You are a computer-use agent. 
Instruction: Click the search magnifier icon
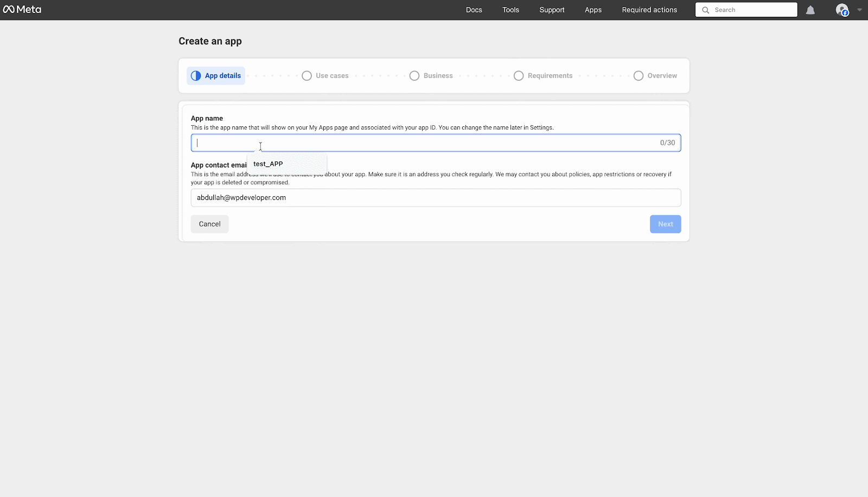(x=705, y=9)
